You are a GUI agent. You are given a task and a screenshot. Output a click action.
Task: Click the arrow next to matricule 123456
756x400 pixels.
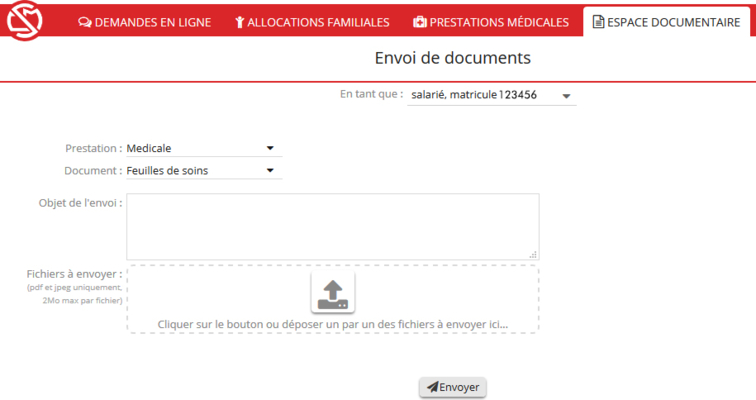566,96
